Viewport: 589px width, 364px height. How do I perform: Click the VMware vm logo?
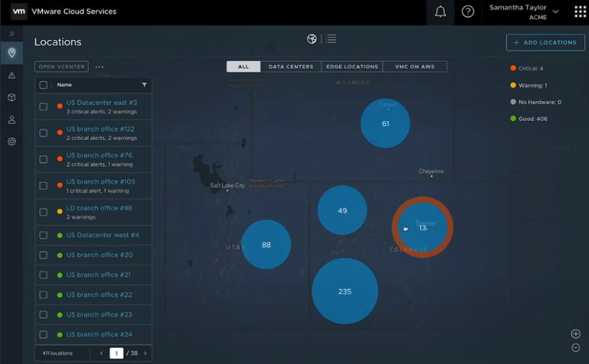coord(19,11)
